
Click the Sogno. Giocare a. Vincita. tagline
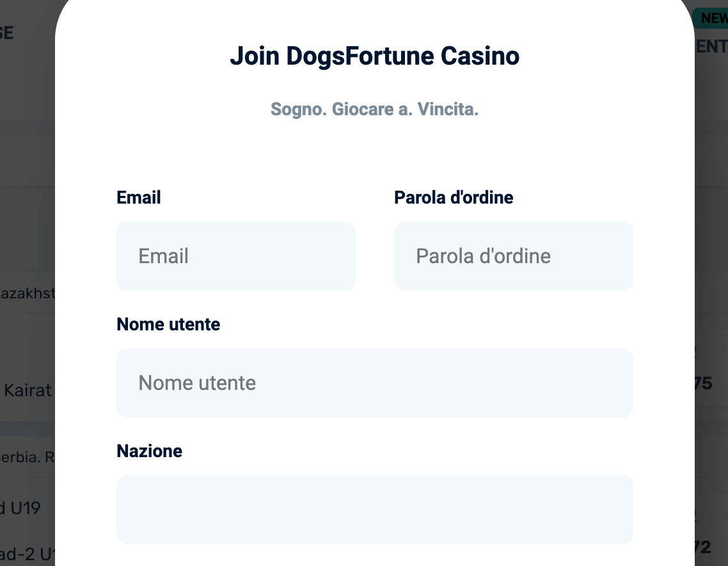[374, 109]
